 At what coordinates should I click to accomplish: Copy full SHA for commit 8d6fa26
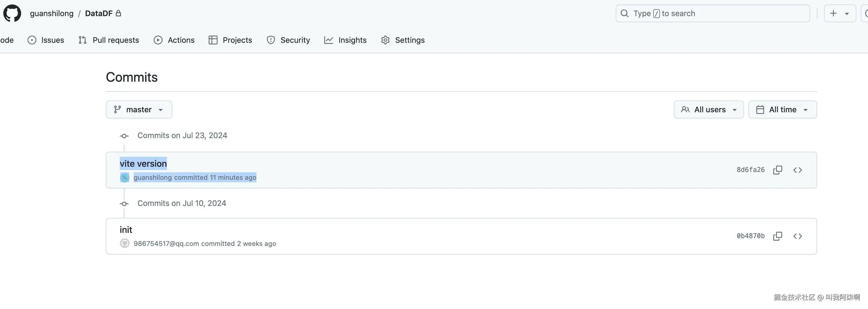coord(777,170)
